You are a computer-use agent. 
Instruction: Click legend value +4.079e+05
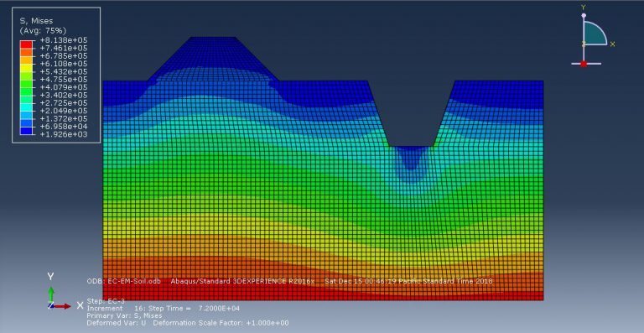(63, 87)
